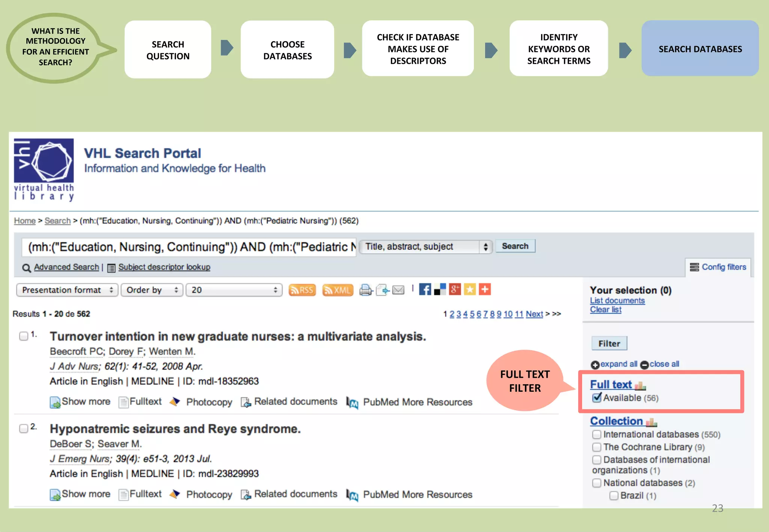
Task: Click the yellow star favorites icon
Action: click(470, 289)
